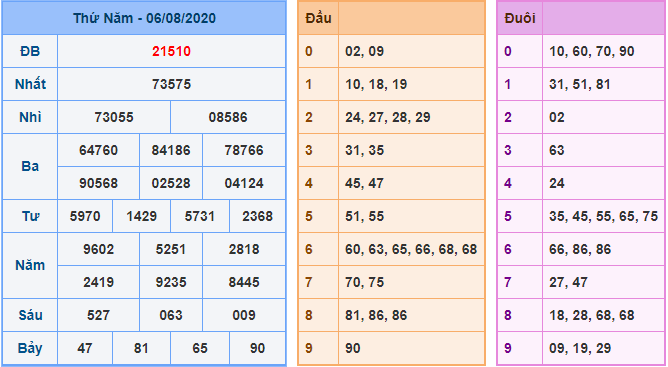Click fourth prize number 5970

(x=85, y=216)
